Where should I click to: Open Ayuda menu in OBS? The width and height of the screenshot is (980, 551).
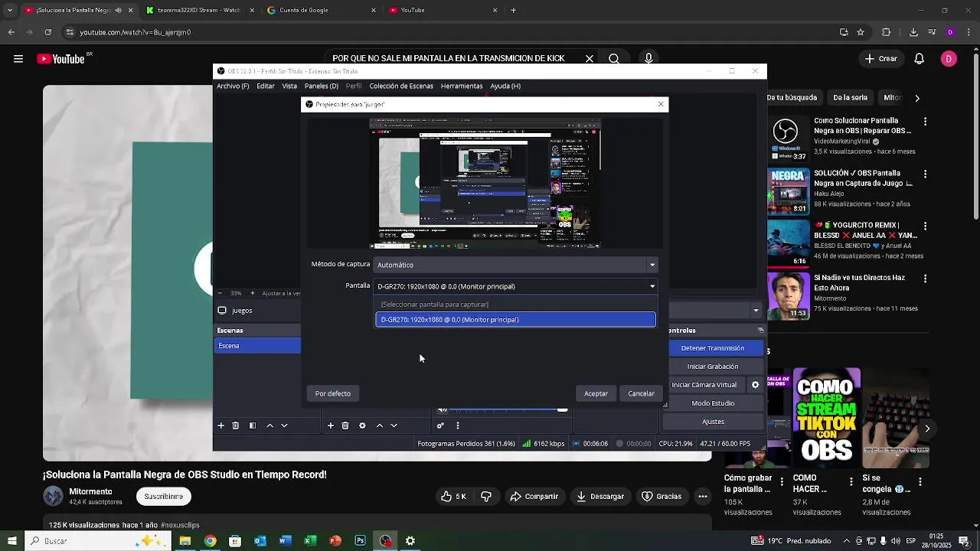505,86
